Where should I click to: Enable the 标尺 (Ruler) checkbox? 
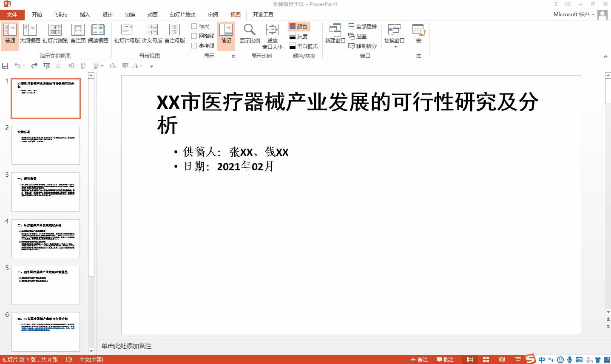tap(194, 26)
